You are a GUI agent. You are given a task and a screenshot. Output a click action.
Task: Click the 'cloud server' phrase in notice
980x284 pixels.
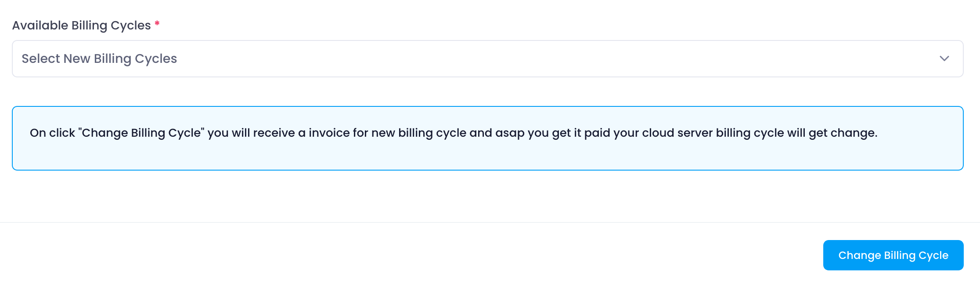[677, 133]
